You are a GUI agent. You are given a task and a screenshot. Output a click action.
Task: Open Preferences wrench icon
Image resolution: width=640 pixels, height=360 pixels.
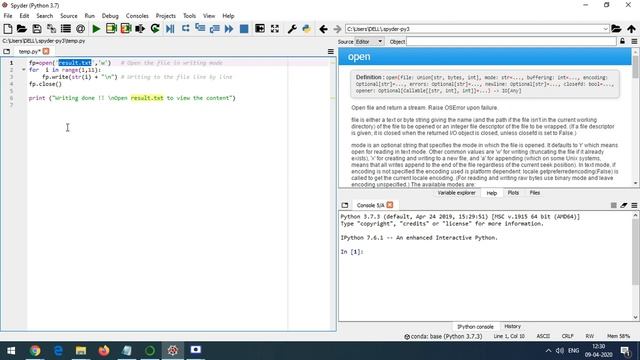[x=292, y=29]
